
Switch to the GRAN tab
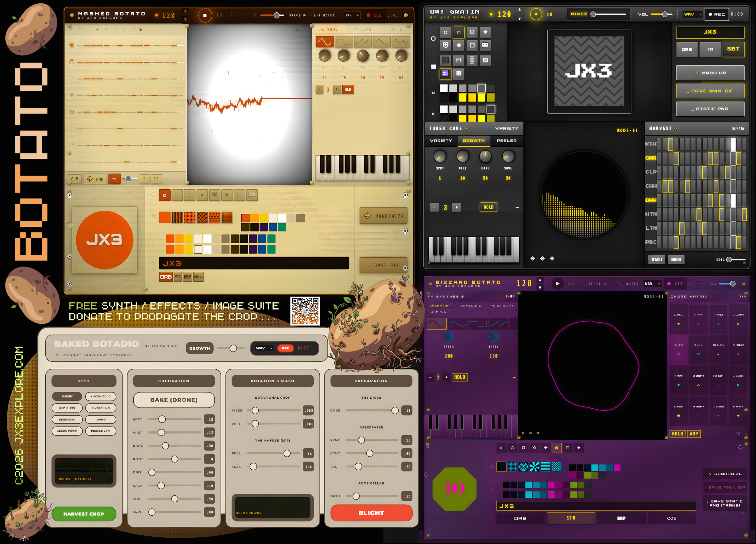363,29
